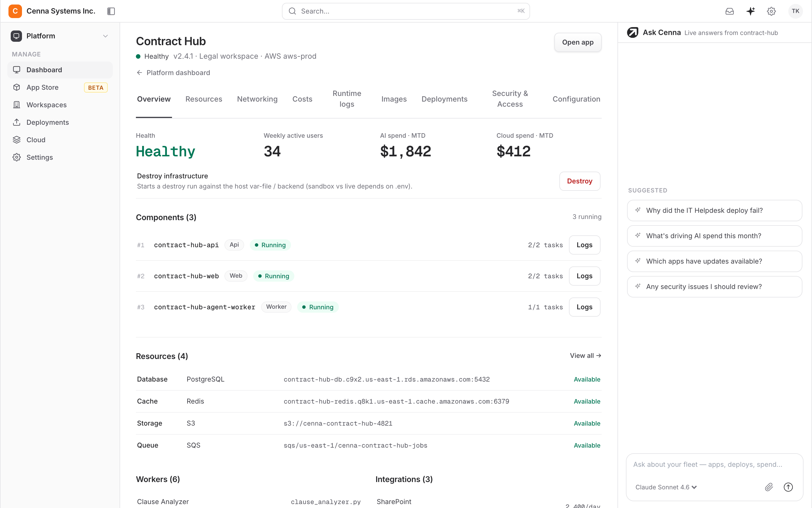Open the inbox tray icon

(x=729, y=11)
